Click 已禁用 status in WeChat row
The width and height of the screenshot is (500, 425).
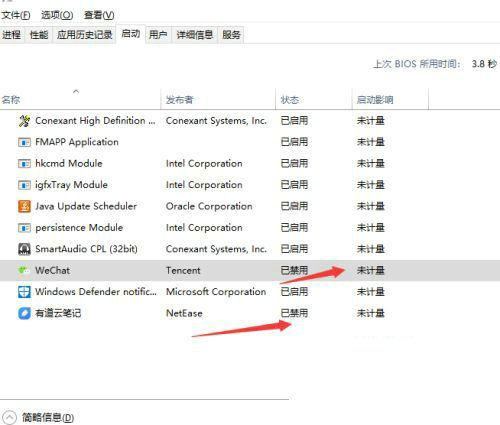(294, 270)
